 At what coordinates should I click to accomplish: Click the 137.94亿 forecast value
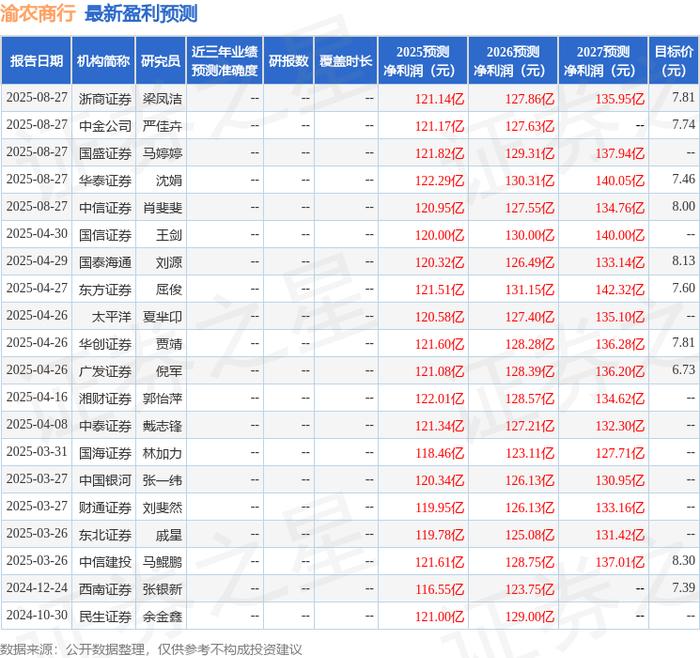[x=620, y=153]
